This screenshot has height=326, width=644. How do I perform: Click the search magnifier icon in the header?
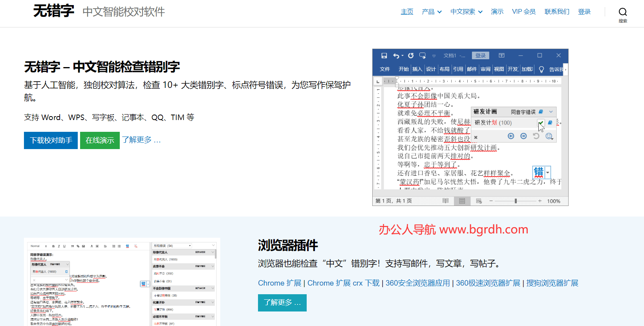[x=623, y=12]
